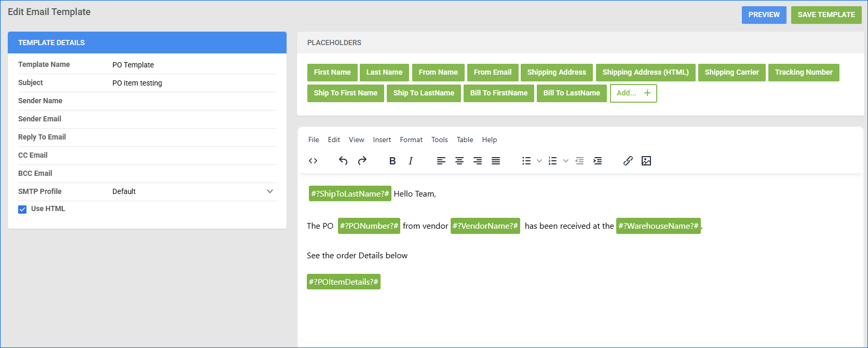Toggle italic formatting

pyautogui.click(x=411, y=161)
